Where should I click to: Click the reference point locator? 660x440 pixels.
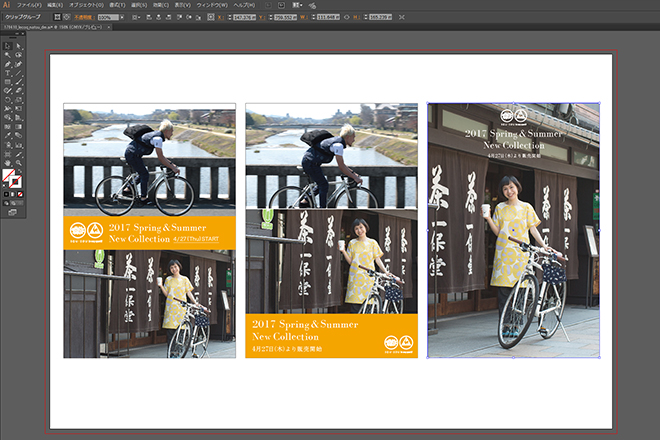[x=210, y=17]
